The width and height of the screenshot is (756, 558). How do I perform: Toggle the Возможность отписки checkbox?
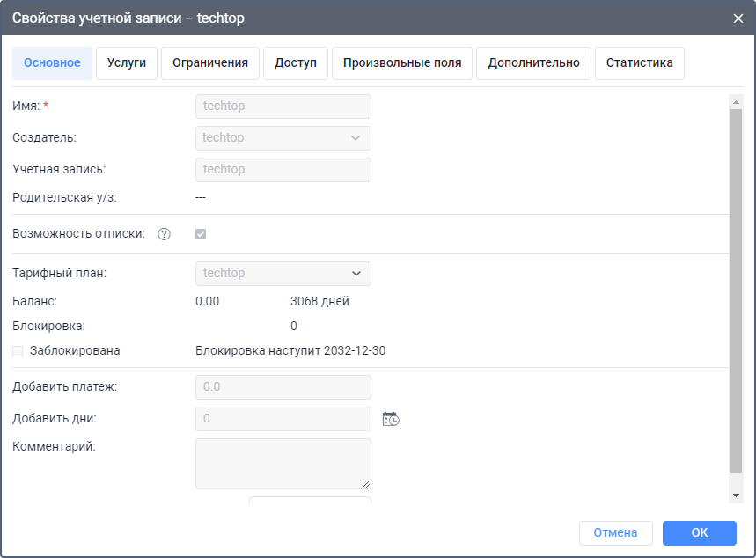click(201, 234)
